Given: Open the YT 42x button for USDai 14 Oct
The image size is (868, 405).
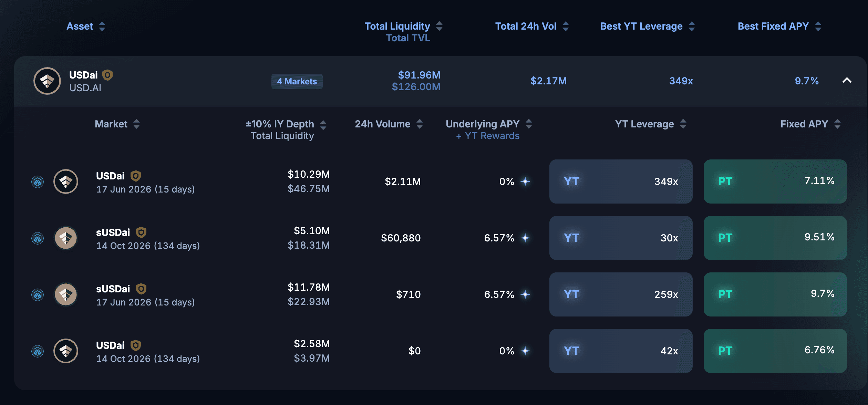Looking at the screenshot, I should point(621,351).
